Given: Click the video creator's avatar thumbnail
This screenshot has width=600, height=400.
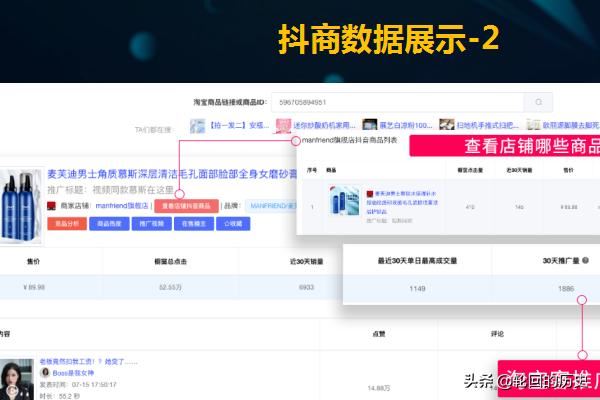Looking at the screenshot, I should (x=18, y=375).
